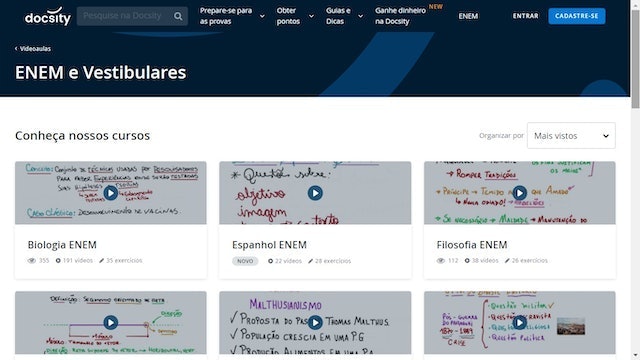This screenshot has height=360, width=640.
Task: Open the ENEM menu item
Action: (x=468, y=16)
